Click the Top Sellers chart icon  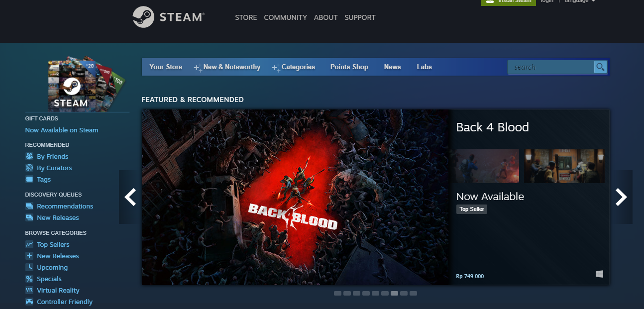(x=29, y=244)
